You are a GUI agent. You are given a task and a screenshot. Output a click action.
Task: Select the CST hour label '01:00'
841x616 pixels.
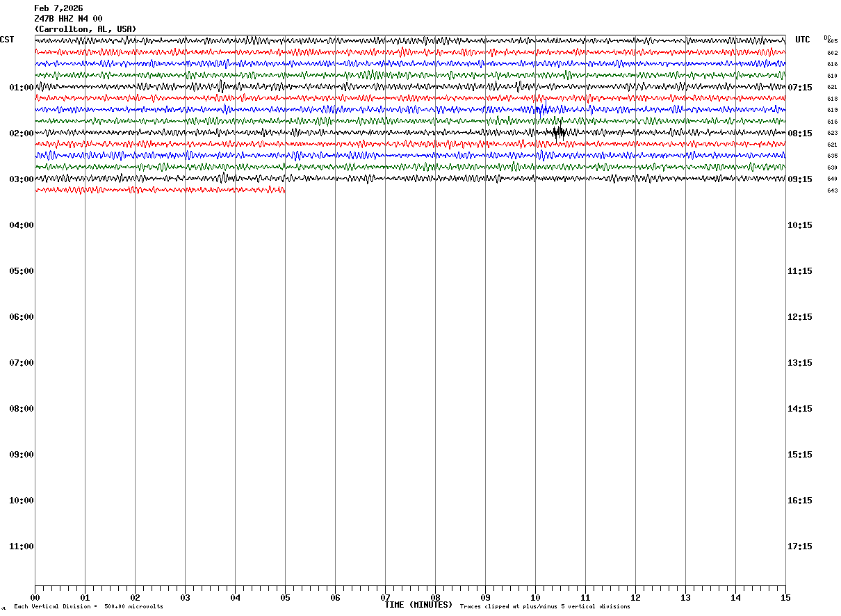point(22,88)
